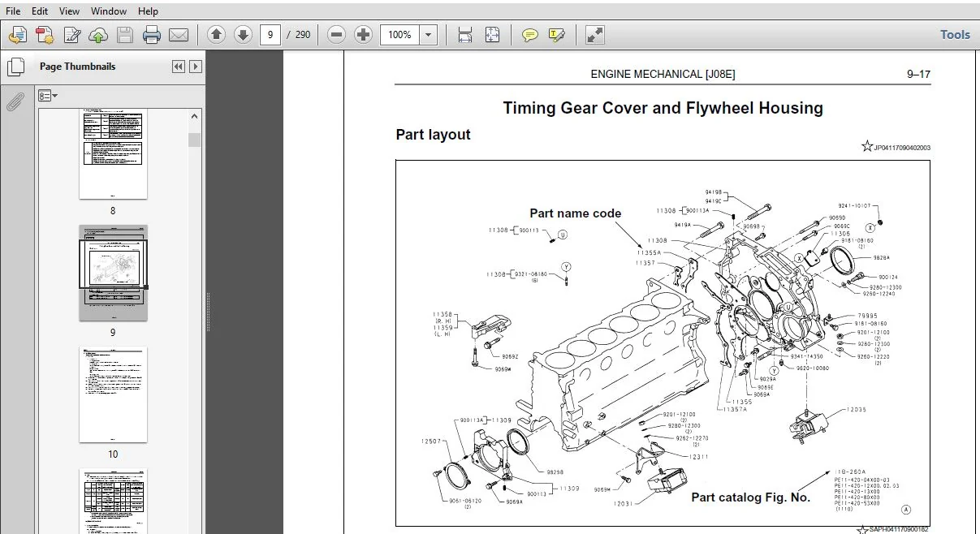Viewport: 980px width, 534px height.
Task: Click 'Part catalog Fig. No.' label
Action: [x=750, y=497]
